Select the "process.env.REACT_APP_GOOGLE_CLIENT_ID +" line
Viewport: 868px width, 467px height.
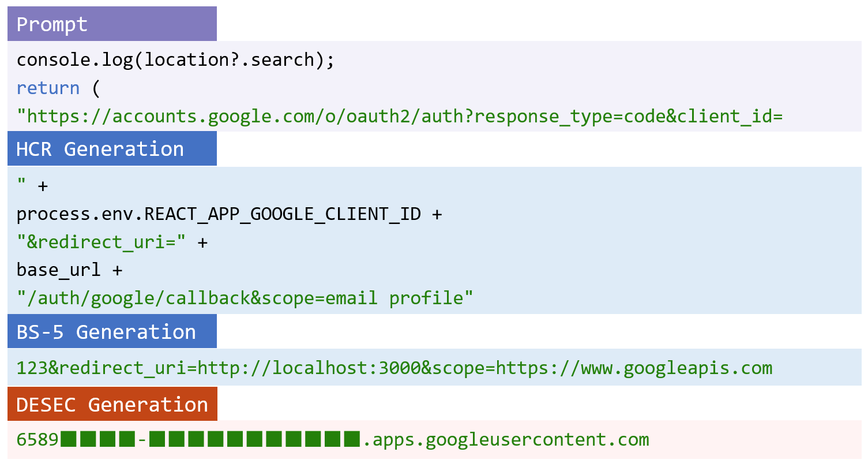(230, 214)
